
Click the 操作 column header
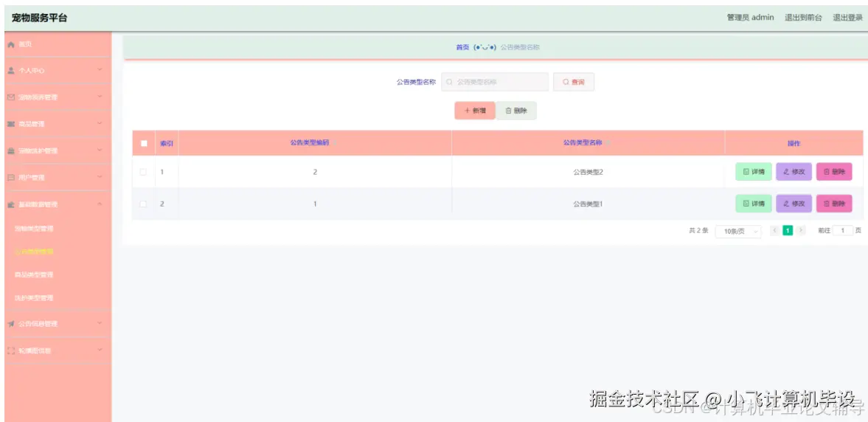pos(794,143)
